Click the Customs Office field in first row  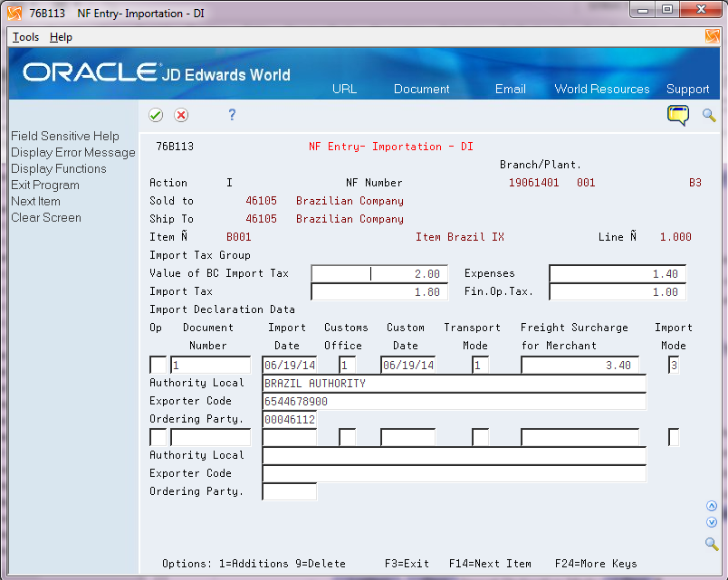coord(348,365)
